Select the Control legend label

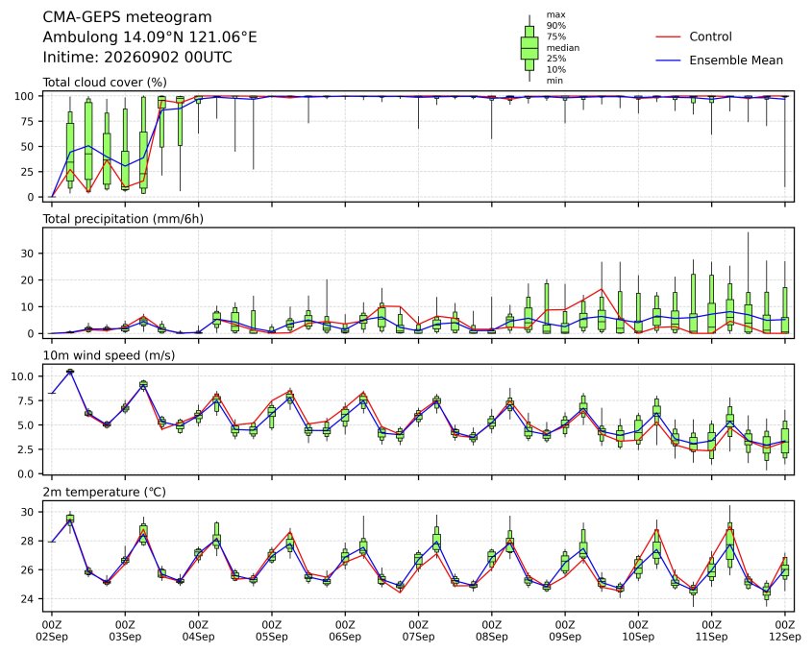coord(710,36)
